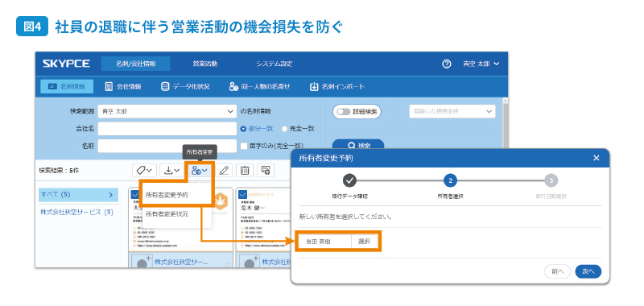Click the 前へ button in the dialog
644x306 pixels.
click(557, 271)
